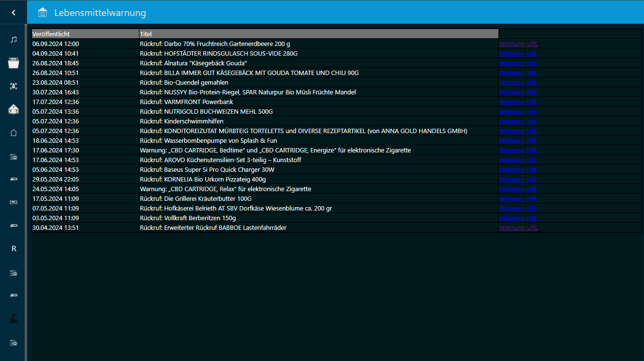Screen dimensions: 644x361
Task: Select the date 17.07.2024 12:36
Action: tap(56, 102)
